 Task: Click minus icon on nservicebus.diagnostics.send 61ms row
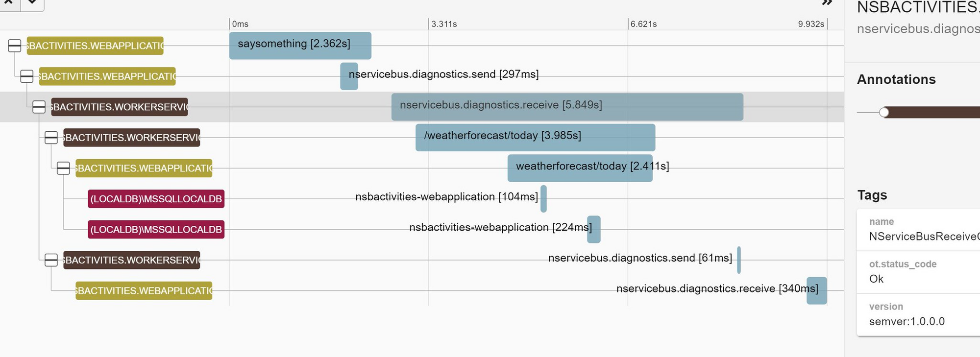pos(51,260)
